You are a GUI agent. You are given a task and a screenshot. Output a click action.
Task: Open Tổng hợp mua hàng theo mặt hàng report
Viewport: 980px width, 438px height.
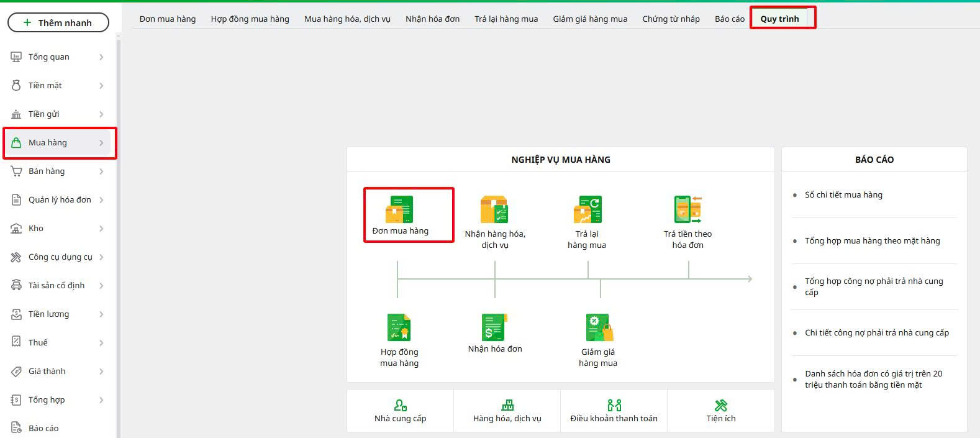pos(872,240)
